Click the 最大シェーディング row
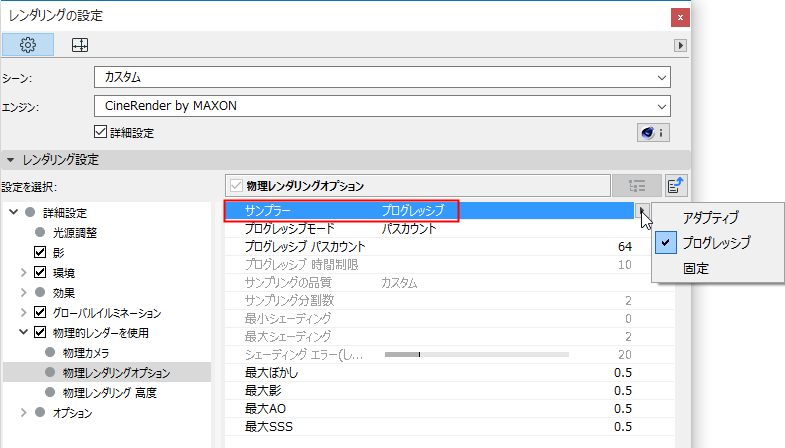This screenshot has width=785, height=448. (450, 336)
